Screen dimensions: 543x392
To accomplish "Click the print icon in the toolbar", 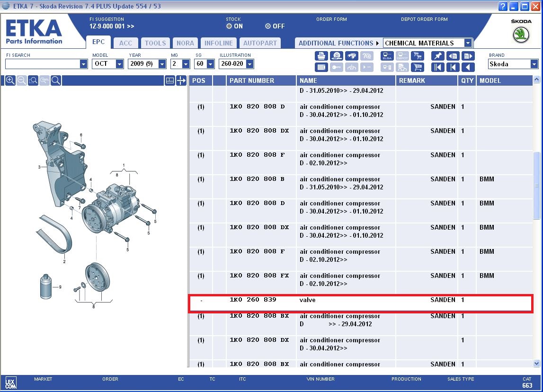I will click(321, 56).
